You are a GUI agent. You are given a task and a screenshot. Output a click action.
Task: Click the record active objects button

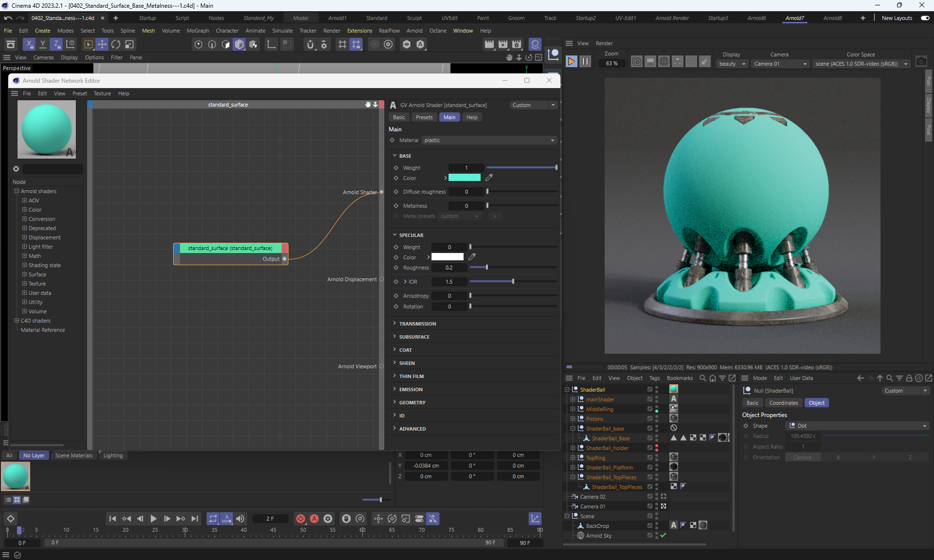(x=301, y=519)
